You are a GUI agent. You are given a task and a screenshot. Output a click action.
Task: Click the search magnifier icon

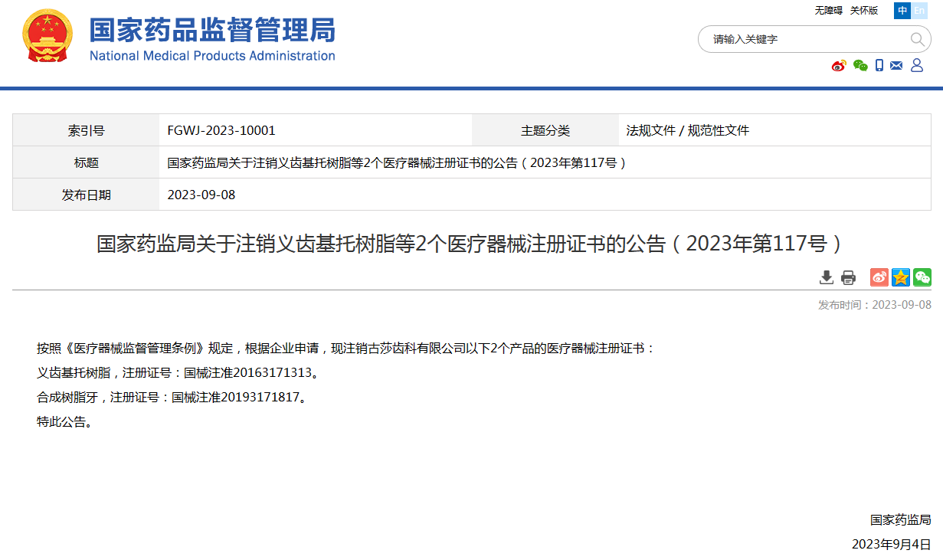click(917, 39)
